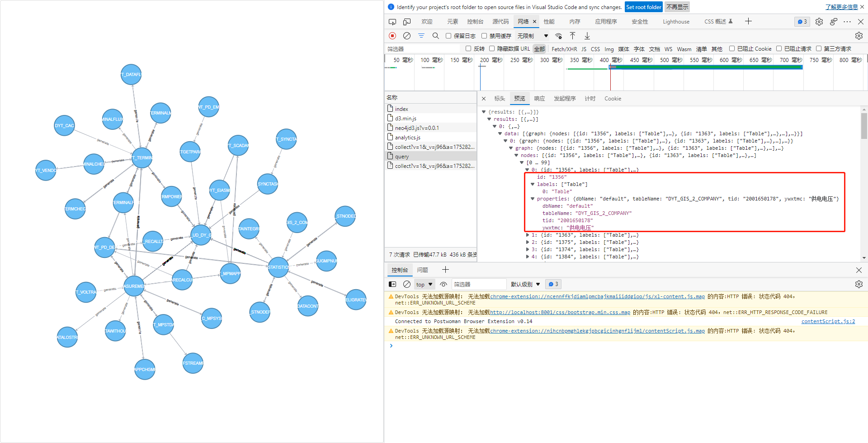
Task: Select the query request in list
Action: [x=431, y=157]
